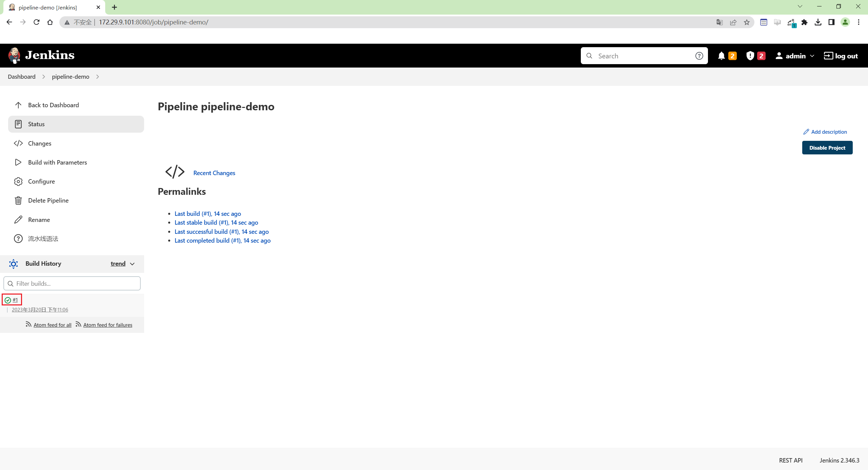Open Last stable build (#1) permalink
Image resolution: width=868 pixels, height=470 pixels.
click(216, 223)
